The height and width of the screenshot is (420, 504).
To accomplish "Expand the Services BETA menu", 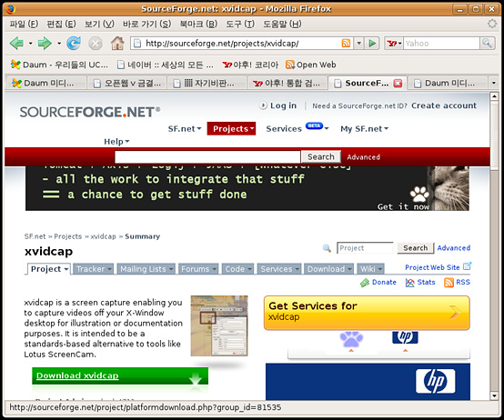I will [297, 128].
